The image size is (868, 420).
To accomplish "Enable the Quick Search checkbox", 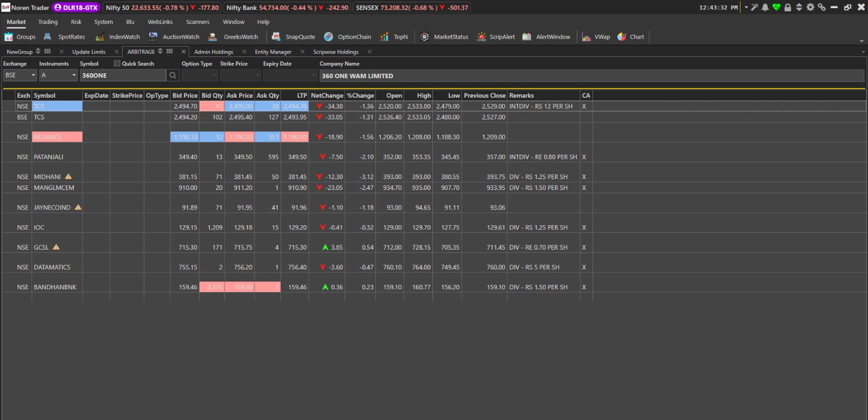I will [x=117, y=63].
